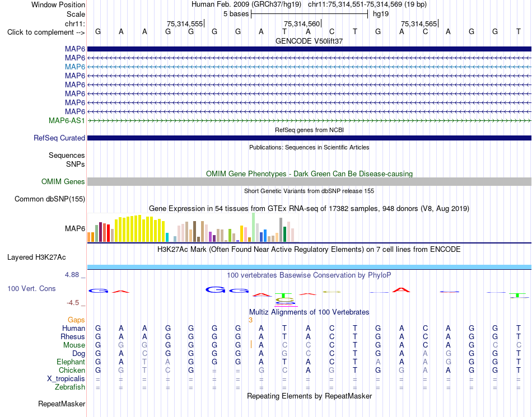Viewport: 532px width, 417px height.
Task: Select the Rhesus alignment row label
Action: tap(73, 336)
